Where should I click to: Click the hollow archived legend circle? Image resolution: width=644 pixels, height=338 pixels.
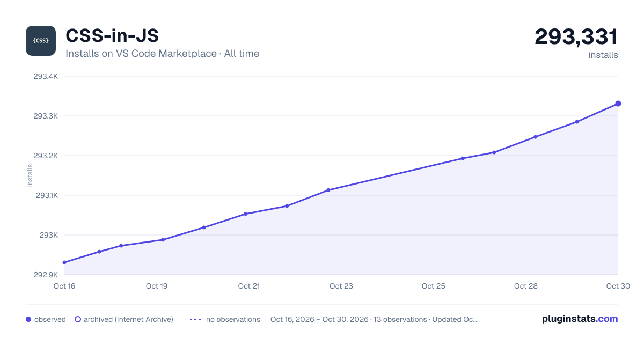point(78,319)
